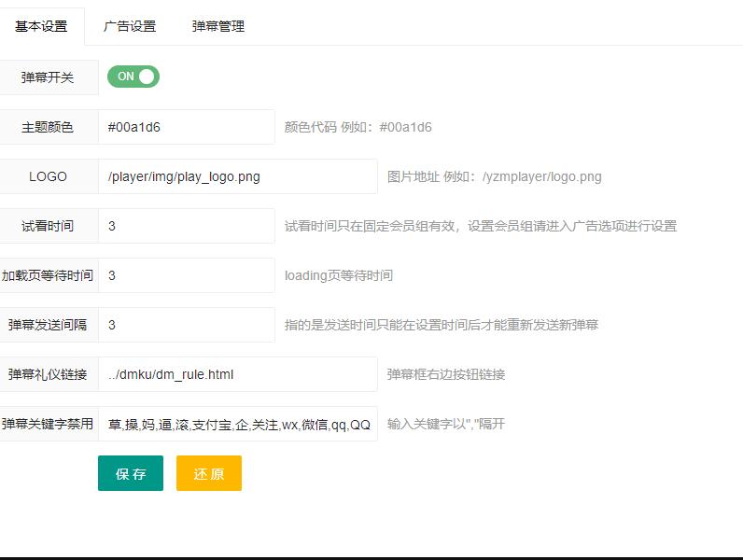Switch to the 基本设置 tab
The image size is (743, 560).
[41, 26]
